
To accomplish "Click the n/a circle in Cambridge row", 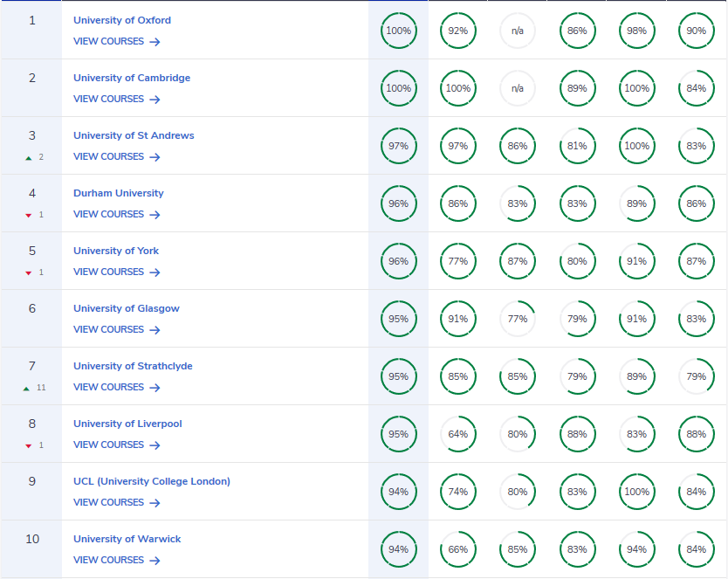I will point(517,88).
